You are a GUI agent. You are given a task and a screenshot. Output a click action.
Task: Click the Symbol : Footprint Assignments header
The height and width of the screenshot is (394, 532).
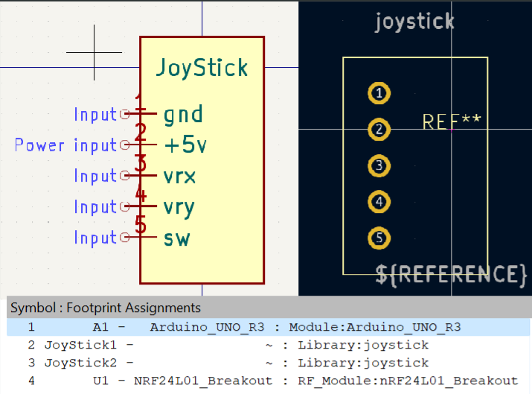pyautogui.click(x=106, y=308)
